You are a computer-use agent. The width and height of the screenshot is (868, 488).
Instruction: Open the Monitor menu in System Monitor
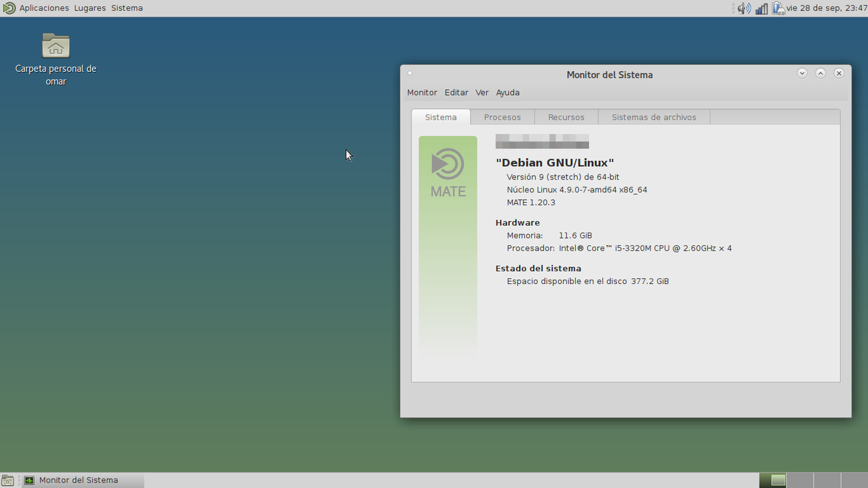[422, 92]
